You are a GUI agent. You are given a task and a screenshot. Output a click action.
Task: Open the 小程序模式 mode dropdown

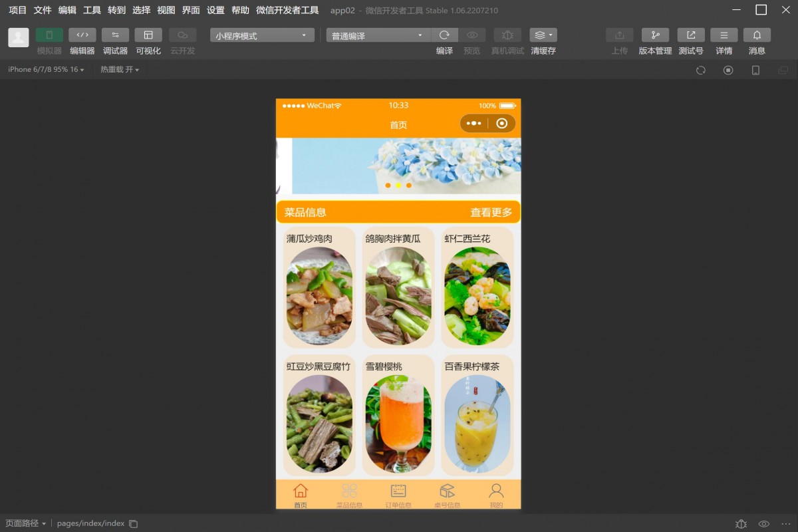click(262, 36)
